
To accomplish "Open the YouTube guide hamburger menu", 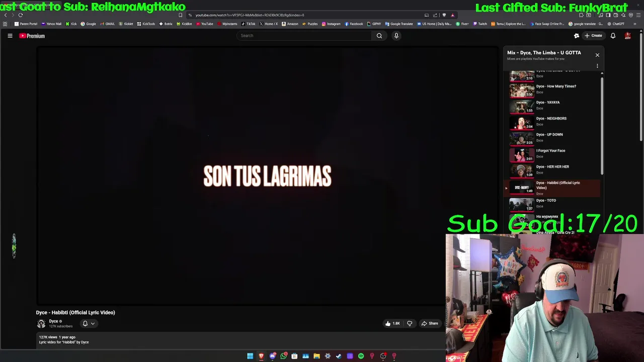I will tap(10, 36).
